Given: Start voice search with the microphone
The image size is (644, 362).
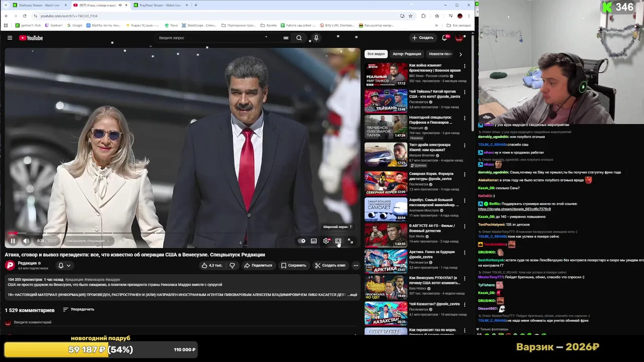Looking at the screenshot, I should click(x=316, y=38).
